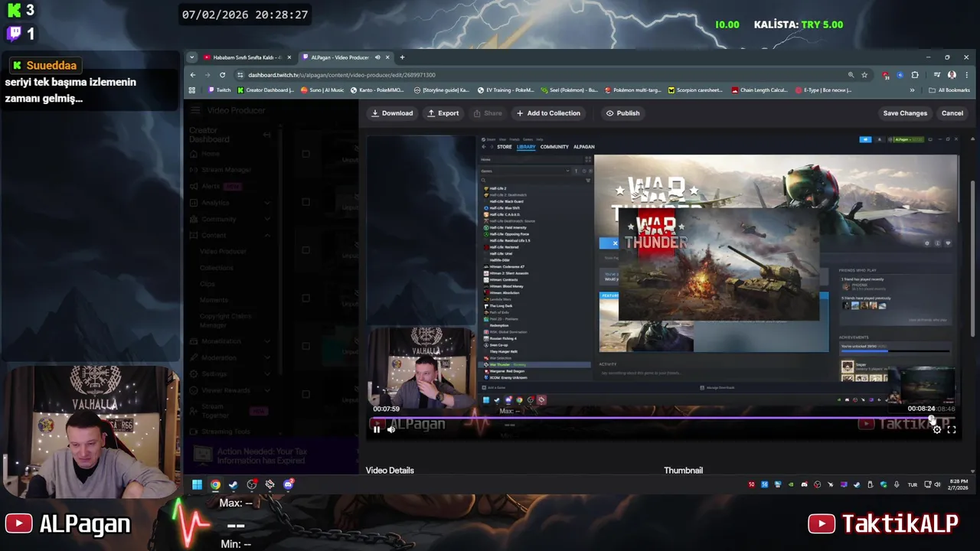
Task: Open the Chrome profile avatar
Action: tap(952, 75)
